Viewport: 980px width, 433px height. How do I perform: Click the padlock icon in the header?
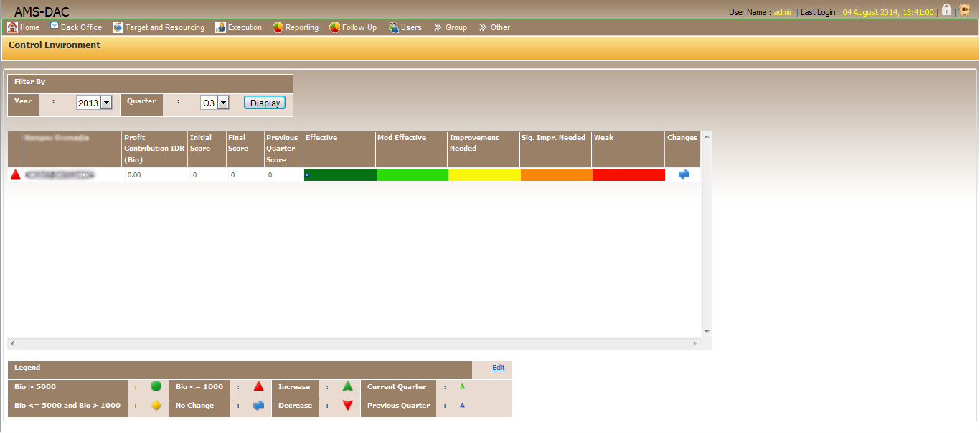tap(946, 10)
